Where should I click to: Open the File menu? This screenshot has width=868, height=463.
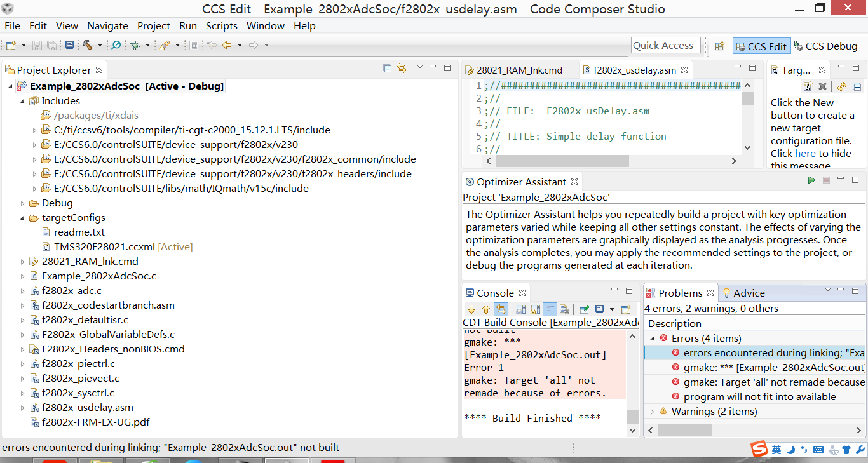[x=12, y=25]
